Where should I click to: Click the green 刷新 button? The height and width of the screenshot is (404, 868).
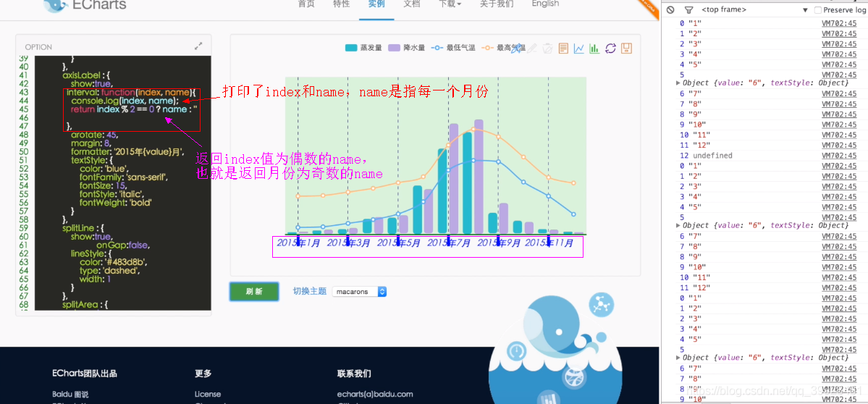pos(254,291)
